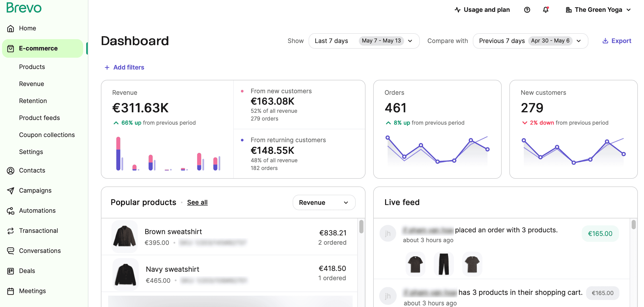Click the Export button
The height and width of the screenshot is (307, 644).
[x=617, y=41]
